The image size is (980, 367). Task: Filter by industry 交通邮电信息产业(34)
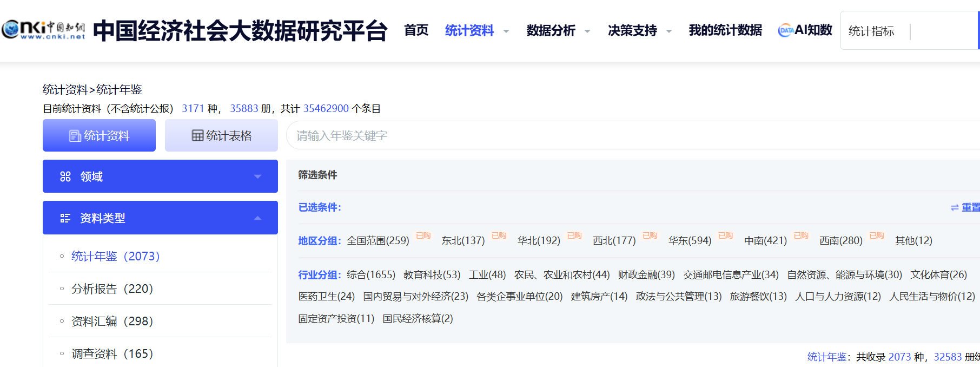click(731, 274)
